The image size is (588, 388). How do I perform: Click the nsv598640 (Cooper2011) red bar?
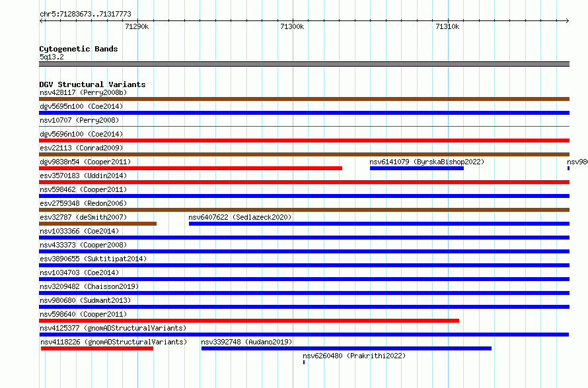tap(249, 321)
